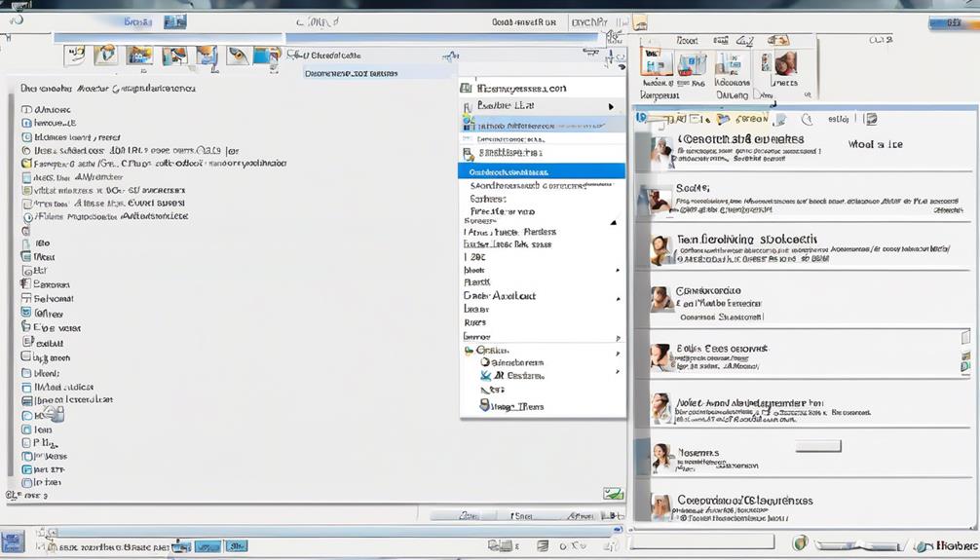The width and height of the screenshot is (980, 560).
Task: Click the small page icon at right list edge
Action: [965, 338]
